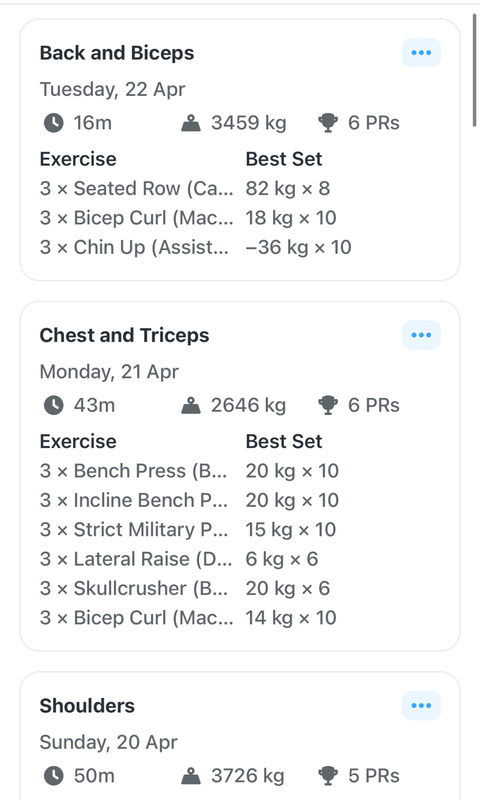The height and width of the screenshot is (800, 480).
Task: Tap the clock icon beside 43m
Action: pos(54,406)
